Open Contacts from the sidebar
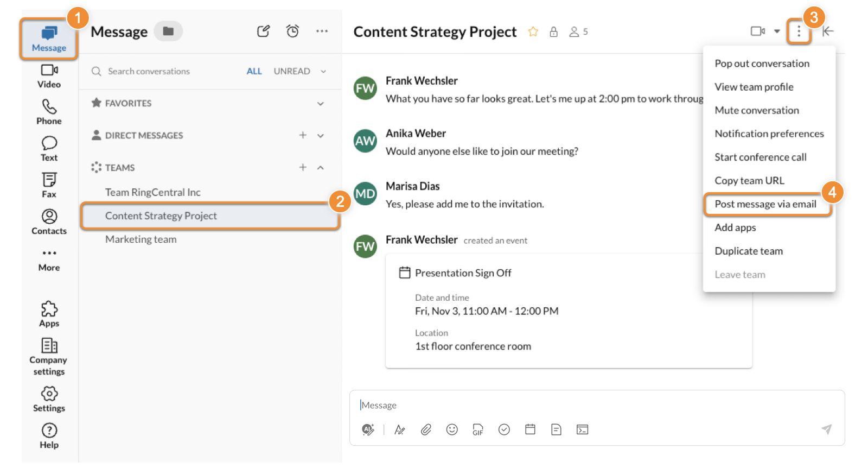The width and height of the screenshot is (868, 468). click(49, 222)
